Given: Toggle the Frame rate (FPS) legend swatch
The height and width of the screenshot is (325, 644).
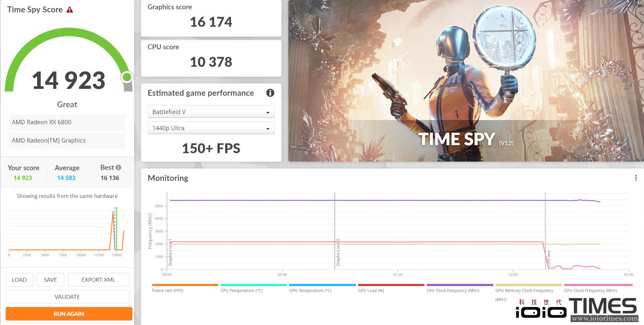Looking at the screenshot, I should [x=185, y=285].
